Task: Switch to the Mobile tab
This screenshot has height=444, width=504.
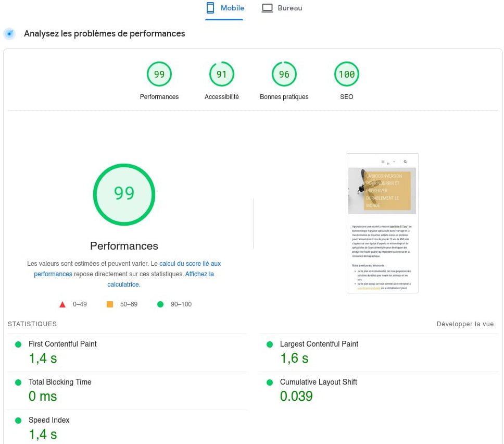Action: coord(224,8)
